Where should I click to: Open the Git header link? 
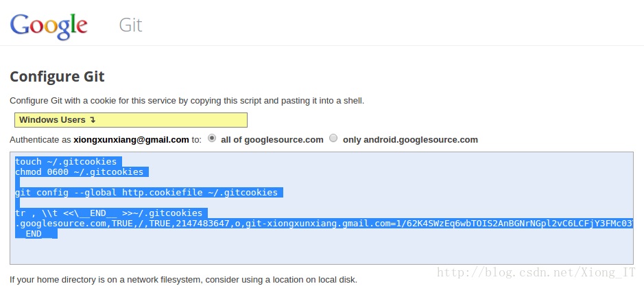point(130,25)
